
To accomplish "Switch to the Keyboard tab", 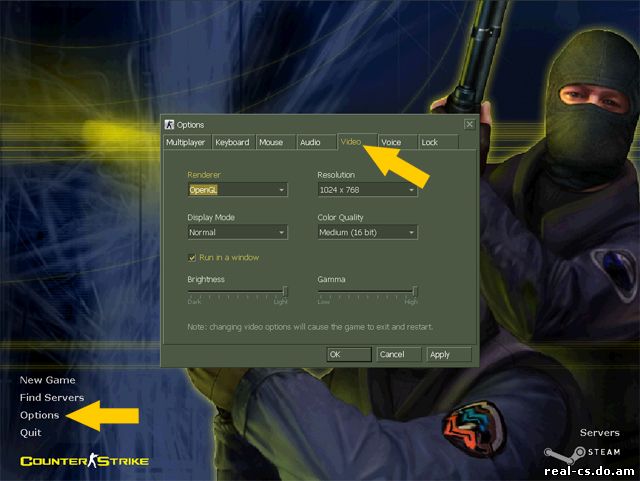I will coord(233,142).
